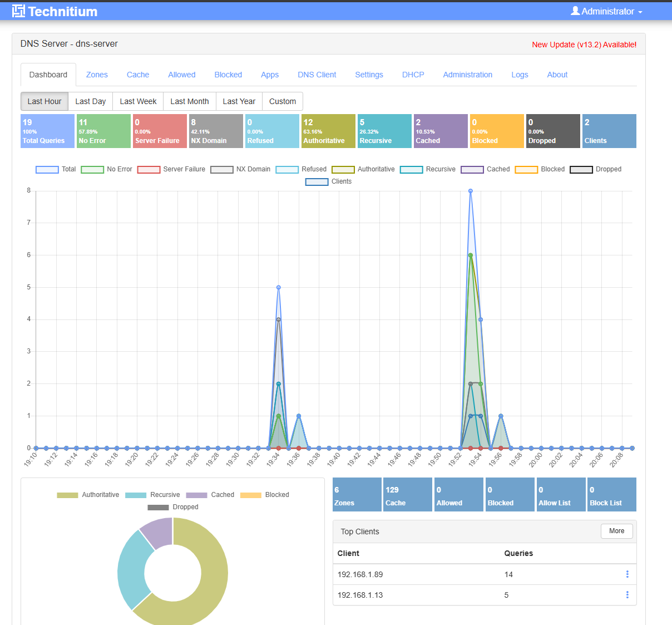Open the DNS Client tab
This screenshot has width=672, height=625.
click(x=317, y=75)
